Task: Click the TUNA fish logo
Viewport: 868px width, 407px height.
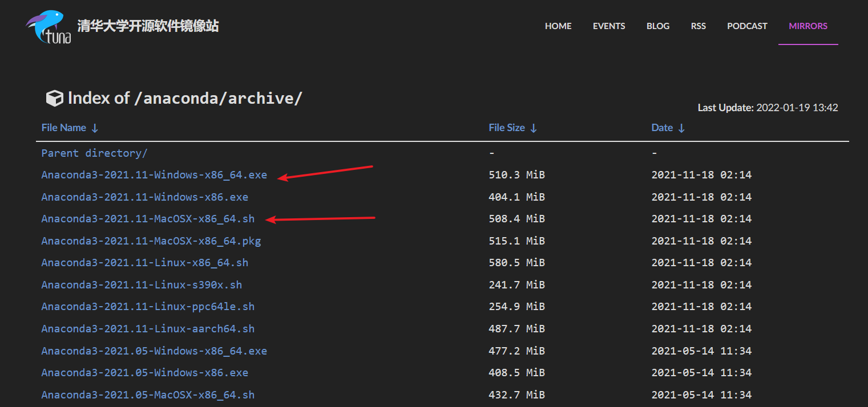Action: pos(49,27)
